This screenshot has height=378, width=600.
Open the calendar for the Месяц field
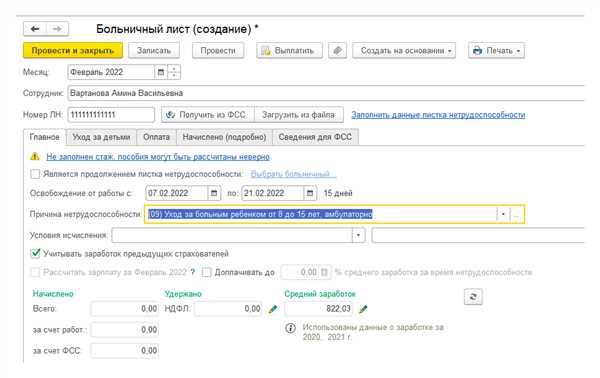pyautogui.click(x=161, y=72)
